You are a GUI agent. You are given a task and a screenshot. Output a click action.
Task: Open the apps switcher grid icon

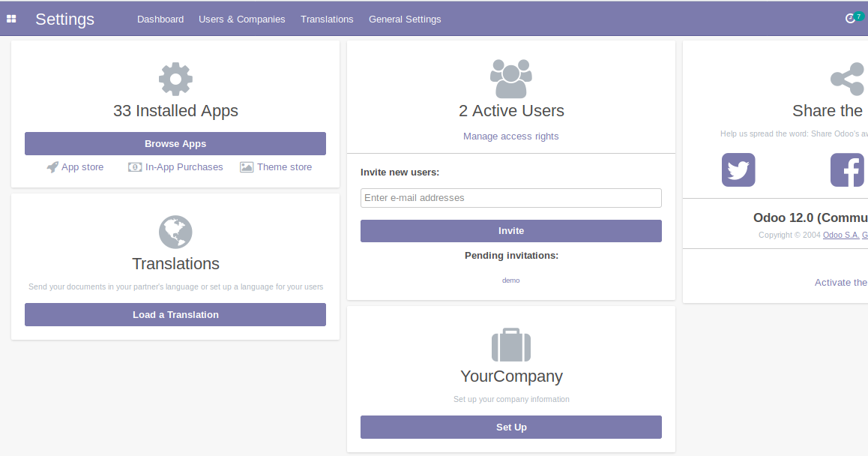(x=11, y=18)
